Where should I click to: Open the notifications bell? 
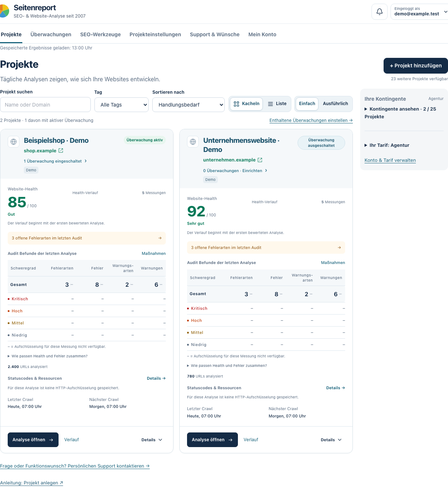point(380,12)
